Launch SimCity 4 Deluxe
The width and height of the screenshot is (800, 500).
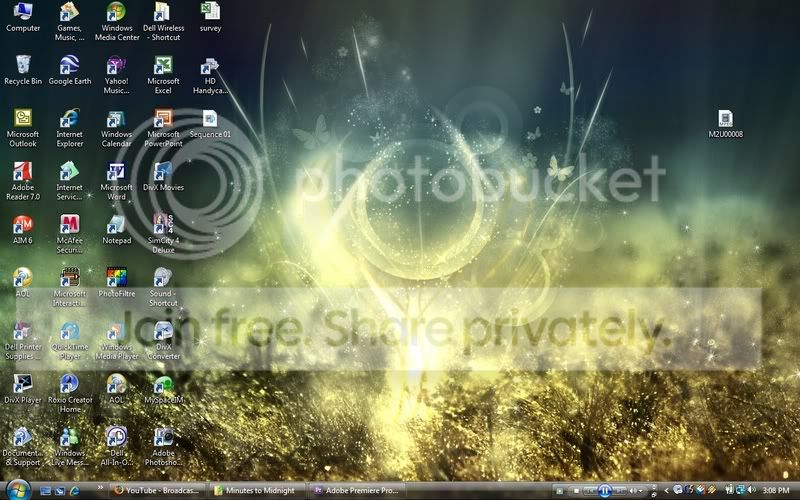click(163, 234)
